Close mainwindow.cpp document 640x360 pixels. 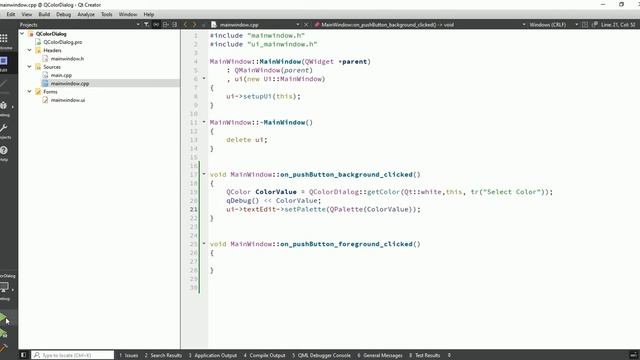[x=306, y=24]
